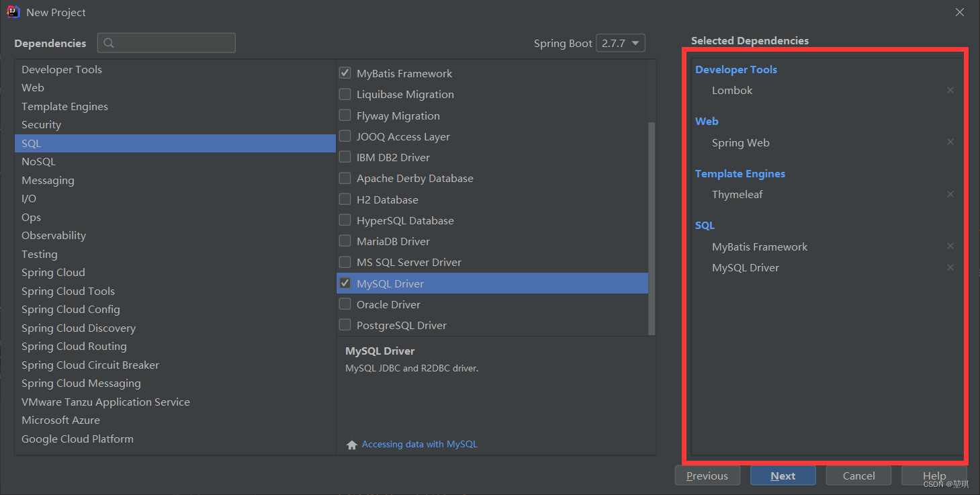Image resolution: width=980 pixels, height=495 pixels.
Task: Open the Spring Cloud category
Action: coord(175,273)
